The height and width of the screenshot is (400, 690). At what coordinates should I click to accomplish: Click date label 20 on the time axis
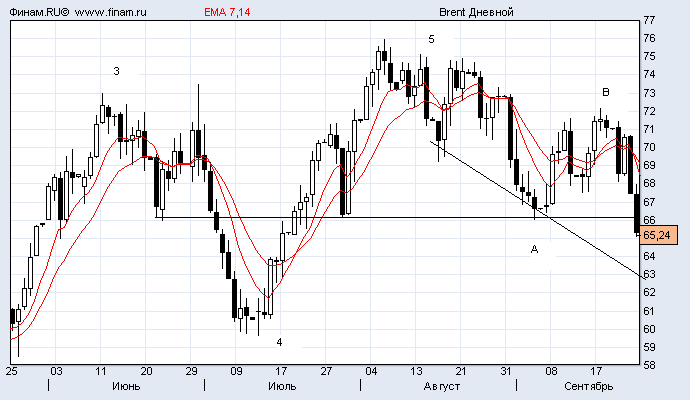[146, 371]
